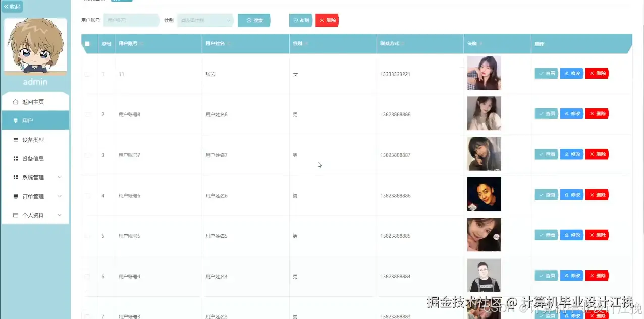Click 修改 for the 用户姓名6 row

click(572, 194)
